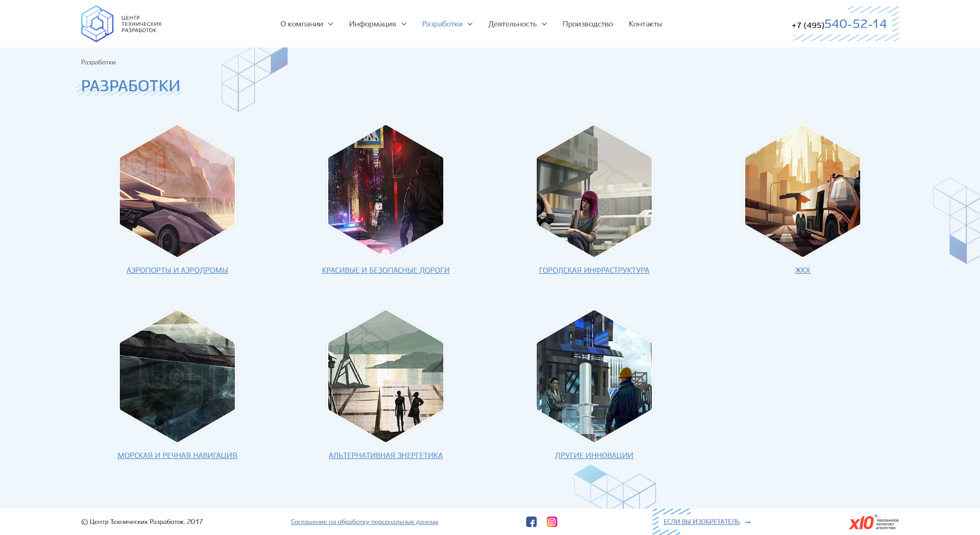Image resolution: width=980 pixels, height=535 pixels.
Task: Click the Разработки breadcrumb
Action: click(x=98, y=62)
